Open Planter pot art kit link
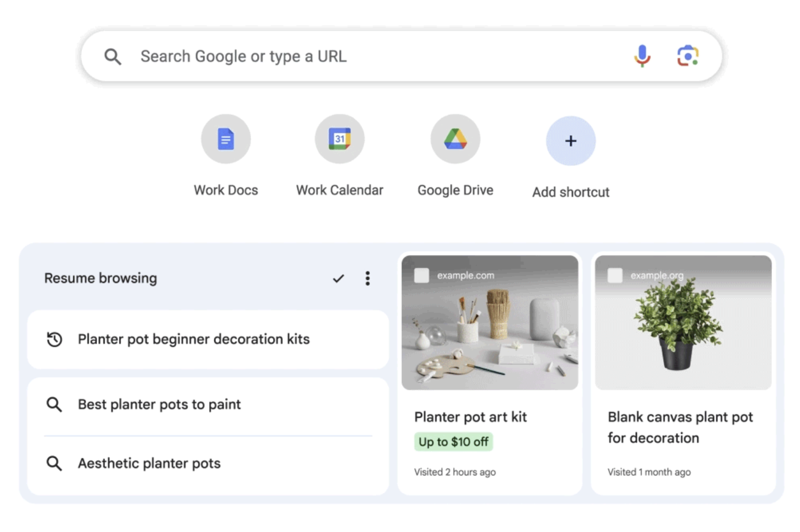 click(x=470, y=417)
